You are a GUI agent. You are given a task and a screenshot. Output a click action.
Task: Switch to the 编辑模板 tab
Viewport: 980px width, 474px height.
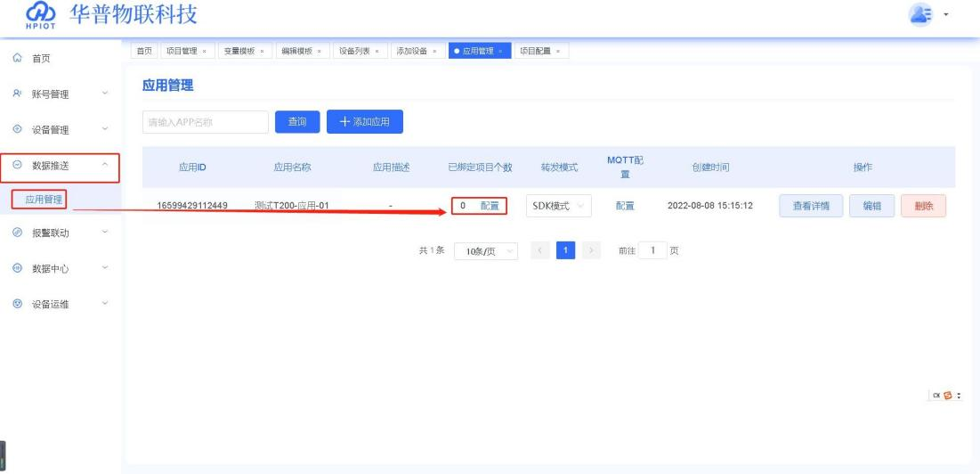[x=303, y=52]
